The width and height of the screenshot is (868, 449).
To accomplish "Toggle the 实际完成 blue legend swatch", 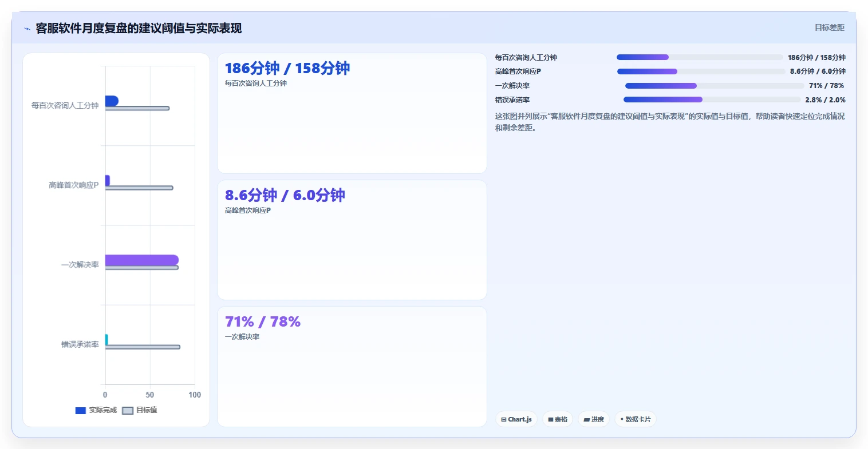I will click(81, 411).
